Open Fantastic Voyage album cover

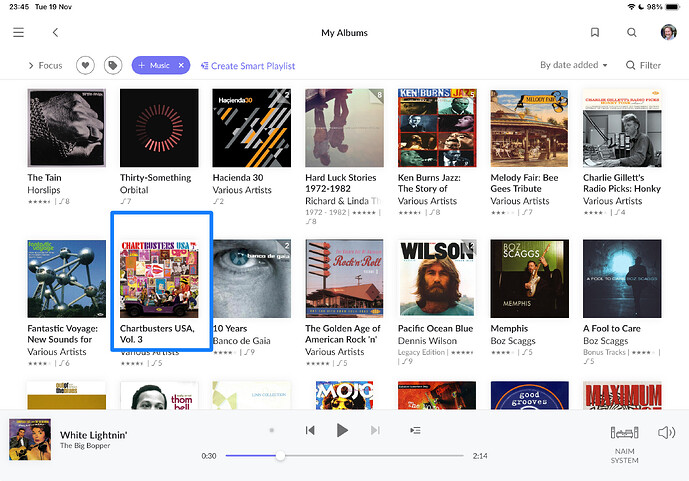[67, 278]
